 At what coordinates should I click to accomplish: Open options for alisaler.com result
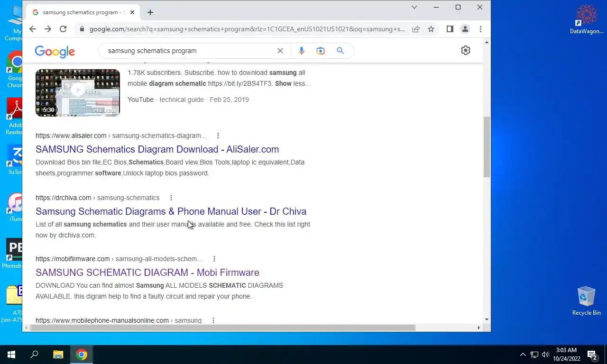(218, 136)
